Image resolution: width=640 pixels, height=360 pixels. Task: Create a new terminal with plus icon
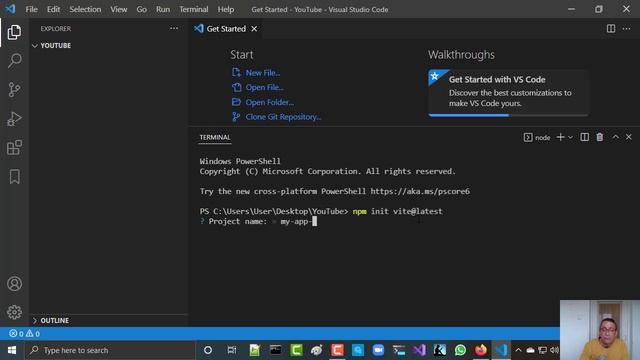[x=560, y=137]
